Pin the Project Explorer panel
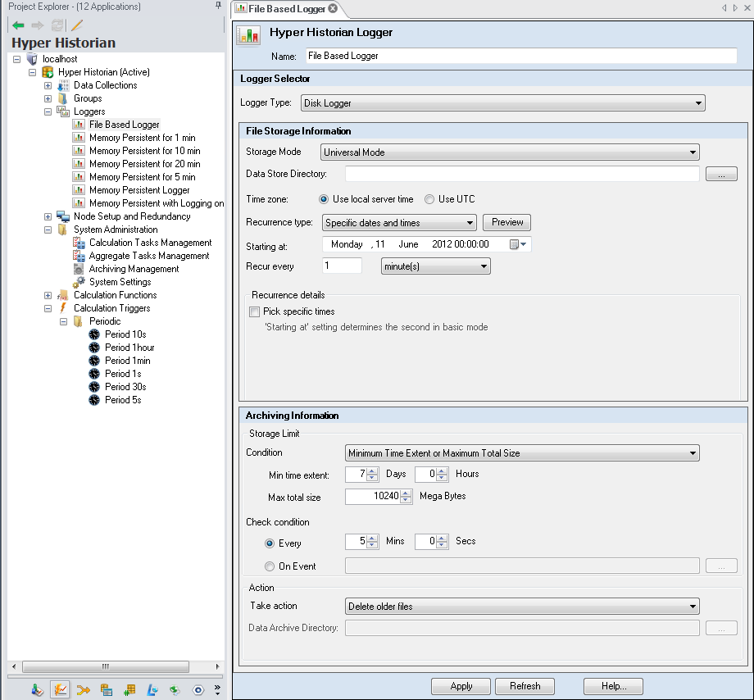 [217, 7]
